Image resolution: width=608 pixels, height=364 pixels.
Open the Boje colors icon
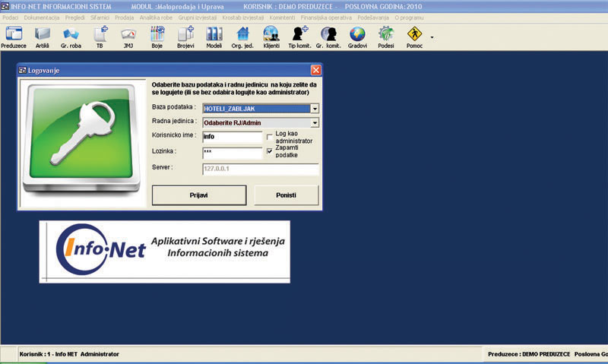(157, 37)
